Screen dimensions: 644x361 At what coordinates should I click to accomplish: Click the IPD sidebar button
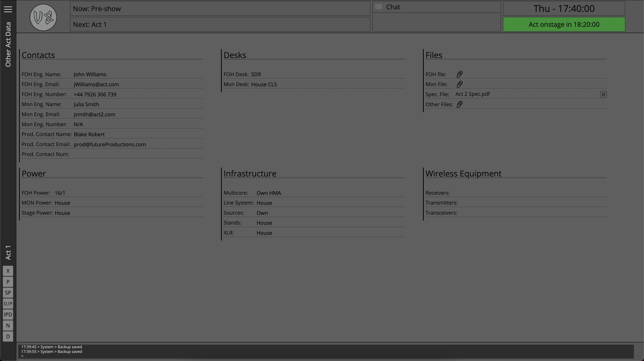(x=8, y=315)
